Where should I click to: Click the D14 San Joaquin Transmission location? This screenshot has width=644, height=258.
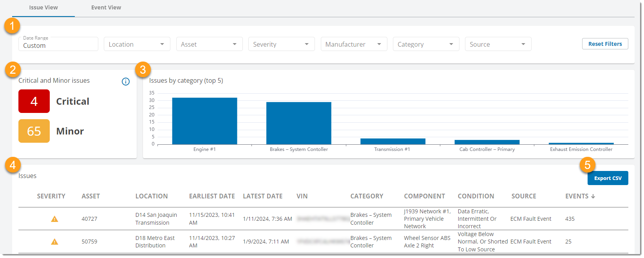point(156,219)
